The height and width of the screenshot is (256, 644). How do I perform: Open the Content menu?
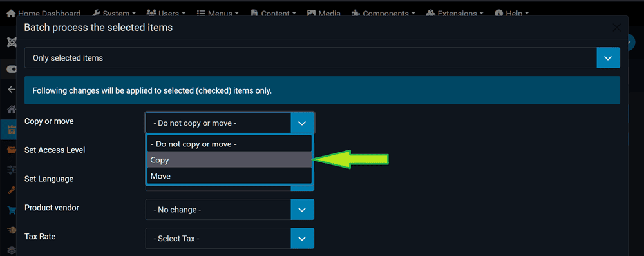point(273,13)
